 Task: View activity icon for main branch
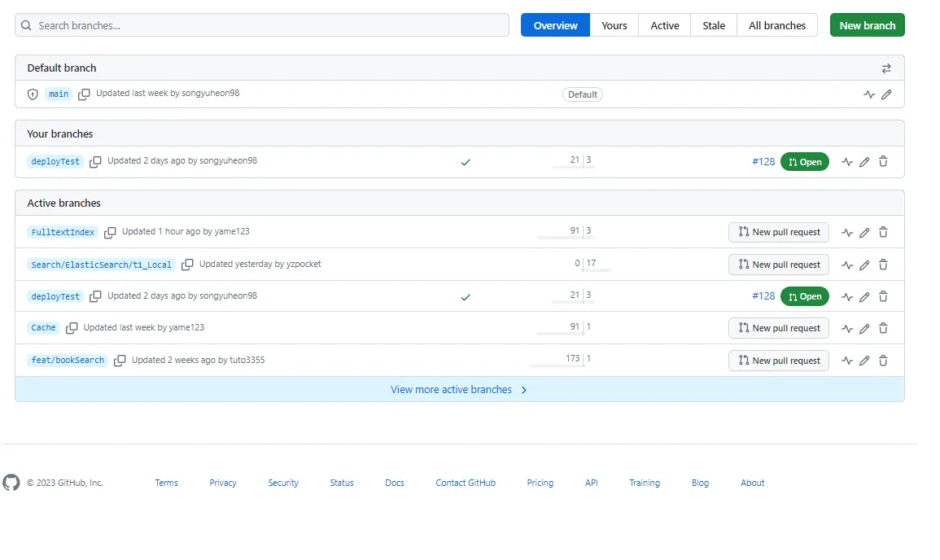pyautogui.click(x=869, y=94)
